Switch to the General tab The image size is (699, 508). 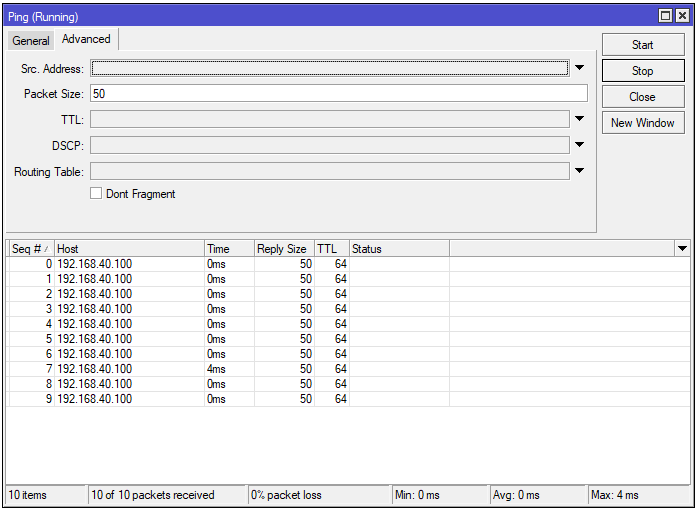pos(31,40)
